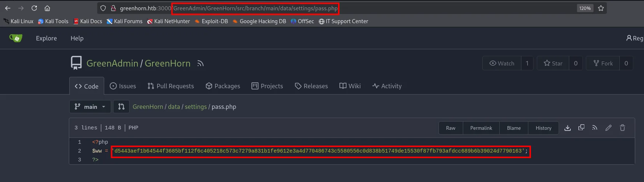Switch to the Activity tab

click(x=387, y=86)
